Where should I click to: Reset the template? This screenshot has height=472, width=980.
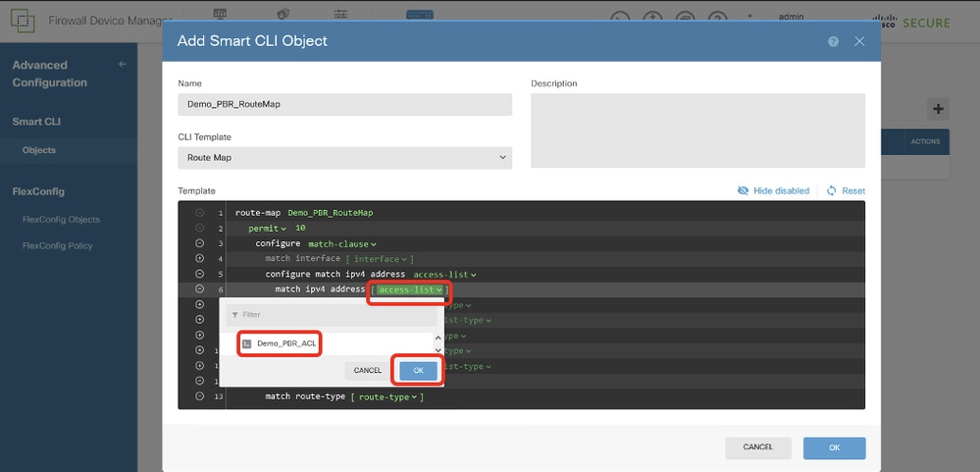846,190
